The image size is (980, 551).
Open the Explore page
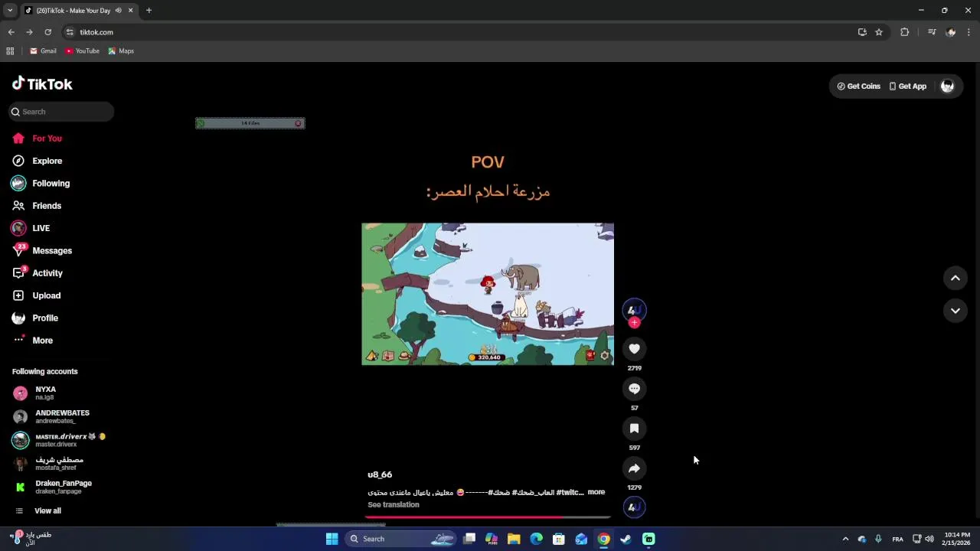pyautogui.click(x=37, y=161)
